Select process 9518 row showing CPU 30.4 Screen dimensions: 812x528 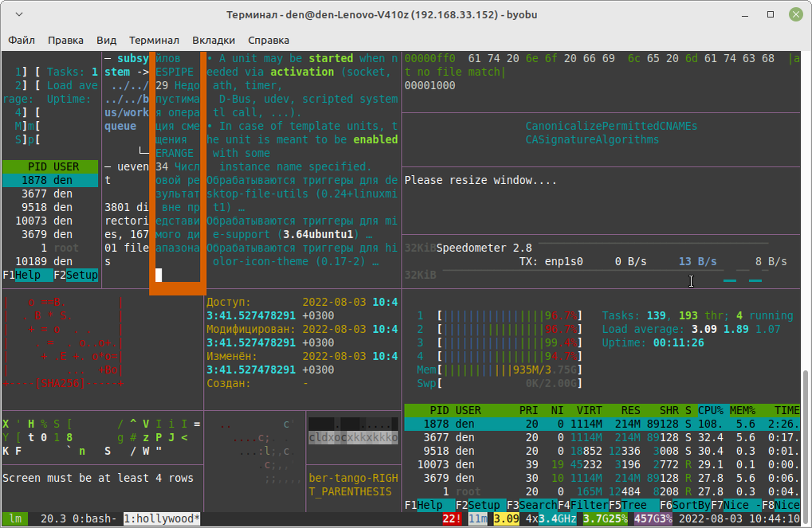point(602,451)
